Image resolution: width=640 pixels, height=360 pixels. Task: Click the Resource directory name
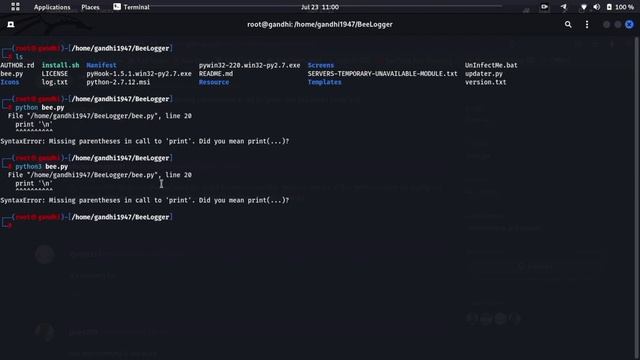click(x=214, y=82)
